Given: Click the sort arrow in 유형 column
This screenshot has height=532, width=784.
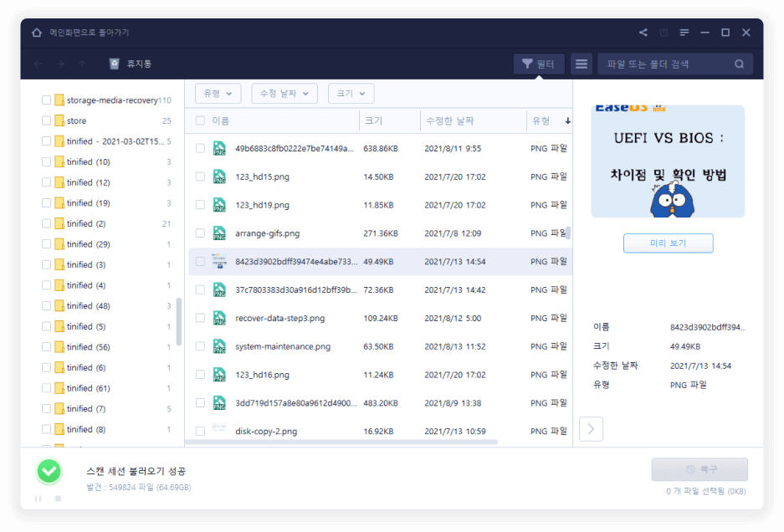Looking at the screenshot, I should click(567, 120).
